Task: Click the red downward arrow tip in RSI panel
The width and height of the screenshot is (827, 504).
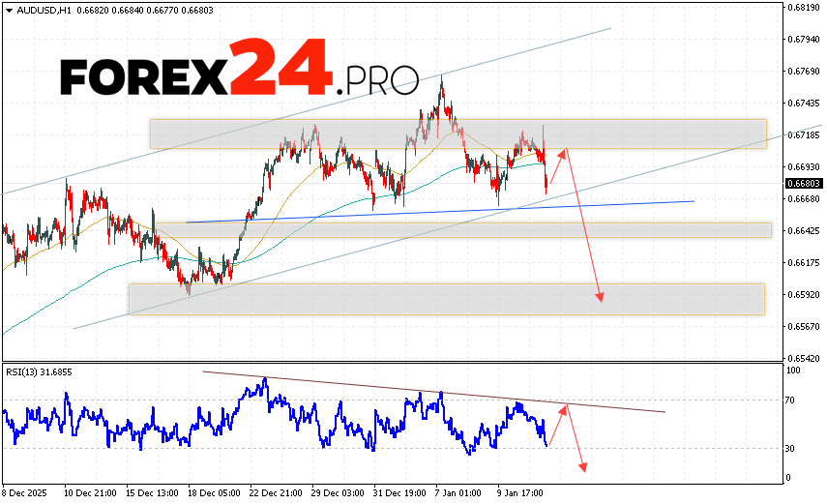Action: coord(584,470)
